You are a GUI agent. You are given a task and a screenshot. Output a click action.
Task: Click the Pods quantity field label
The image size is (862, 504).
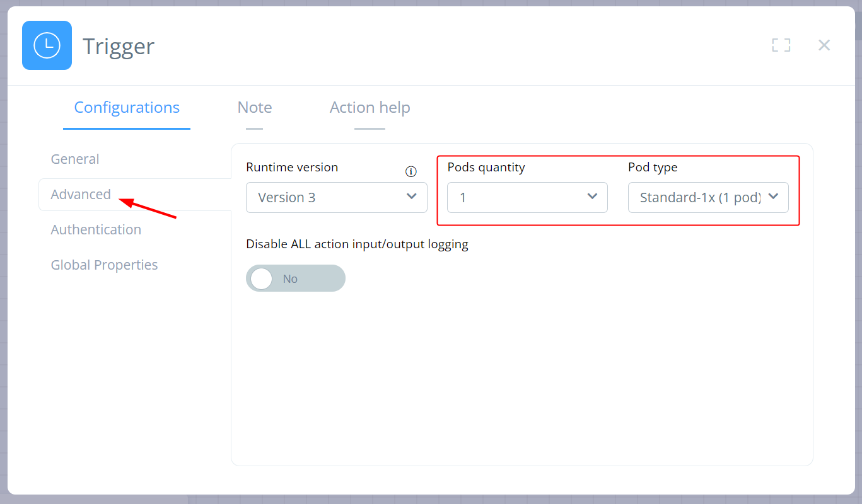[486, 168]
